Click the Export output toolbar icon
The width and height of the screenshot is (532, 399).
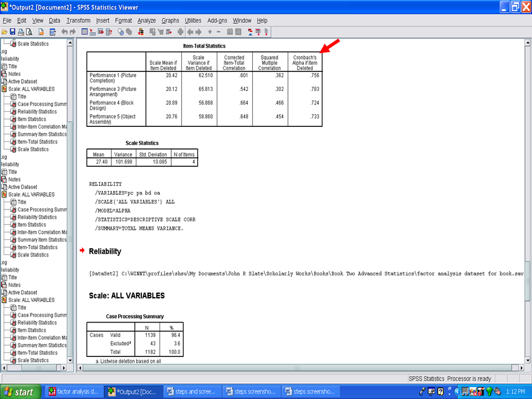(x=40, y=32)
